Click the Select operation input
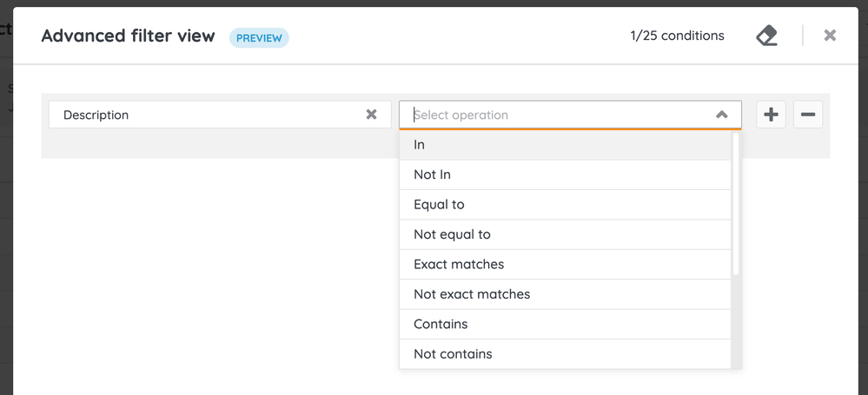This screenshot has width=868, height=395. (x=556, y=115)
